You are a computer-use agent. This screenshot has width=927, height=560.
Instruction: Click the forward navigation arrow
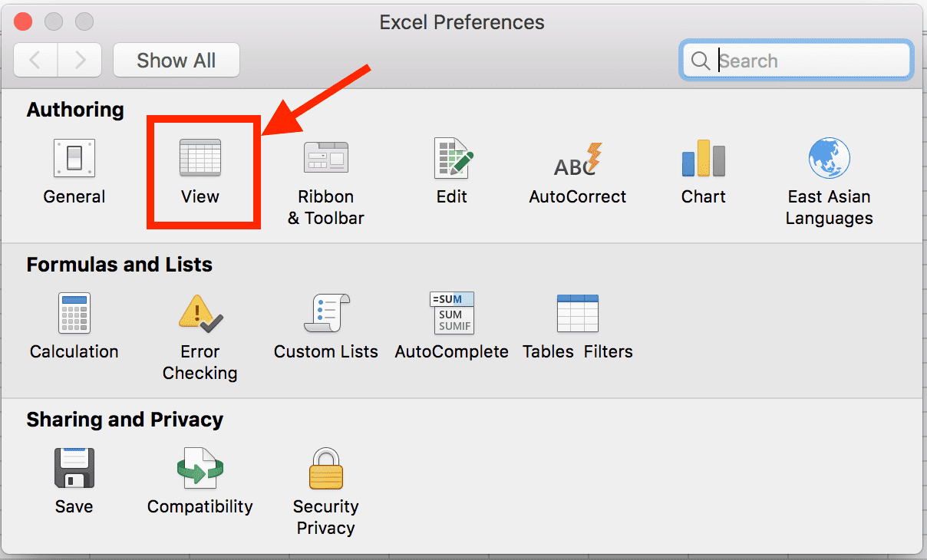80,61
